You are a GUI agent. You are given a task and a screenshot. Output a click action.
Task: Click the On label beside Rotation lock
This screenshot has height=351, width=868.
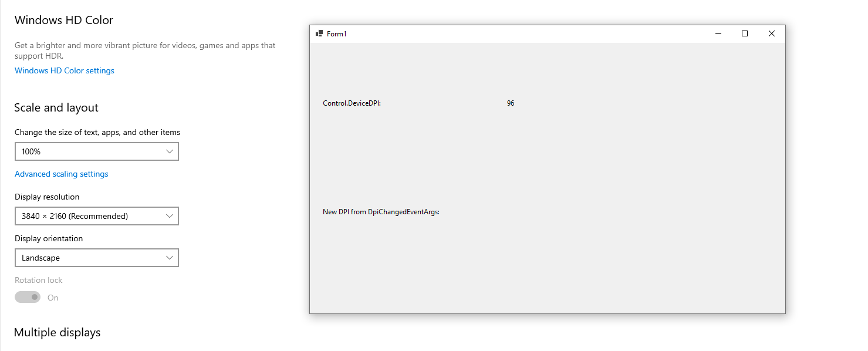53,298
